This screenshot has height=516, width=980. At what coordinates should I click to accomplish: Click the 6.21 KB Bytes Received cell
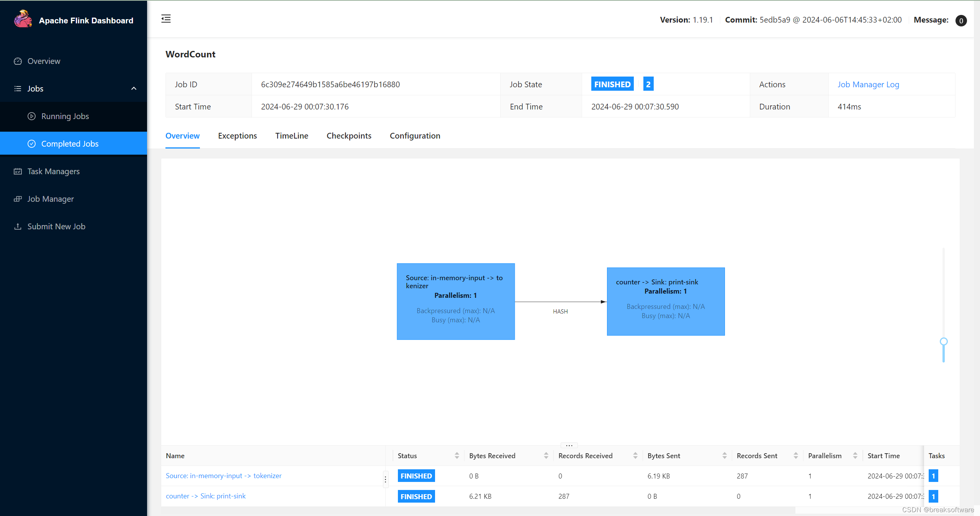[x=480, y=496]
